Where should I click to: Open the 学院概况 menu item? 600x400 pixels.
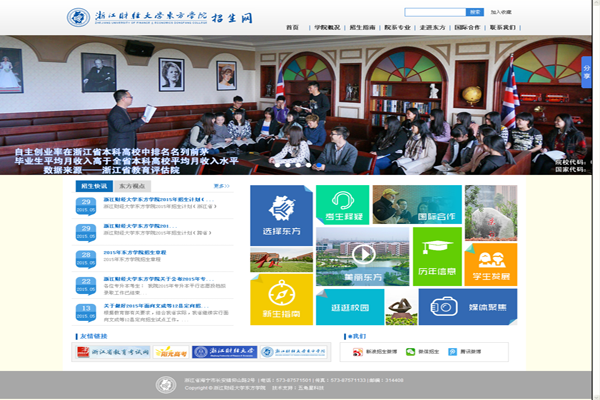[x=327, y=28]
